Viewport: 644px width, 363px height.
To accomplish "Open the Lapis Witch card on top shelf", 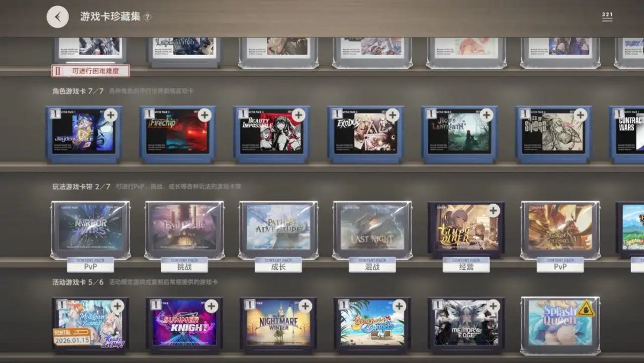I will [x=184, y=52].
